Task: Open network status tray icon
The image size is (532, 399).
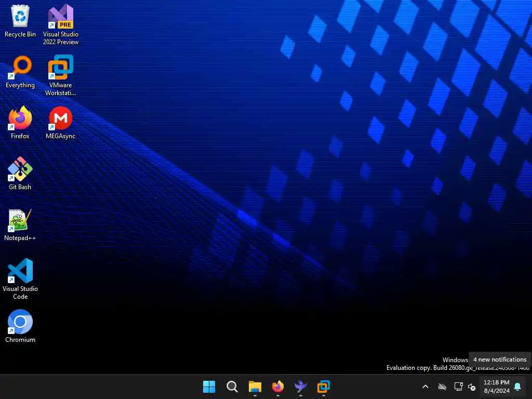Action: pyautogui.click(x=458, y=387)
